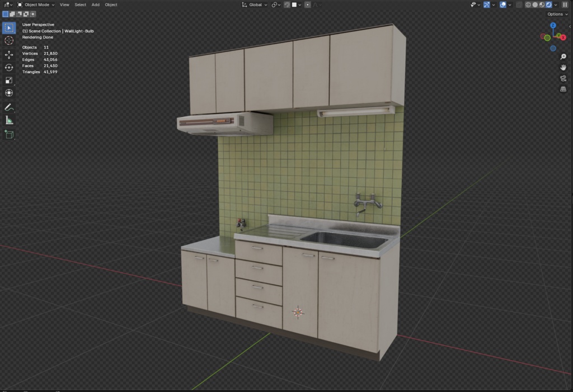Toggle snapping magnet

click(x=287, y=4)
